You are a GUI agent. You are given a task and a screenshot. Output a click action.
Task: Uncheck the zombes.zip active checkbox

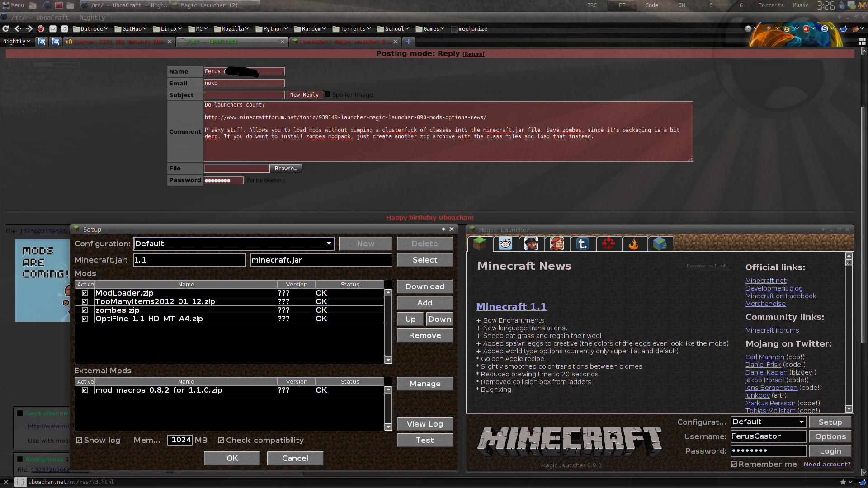click(85, 310)
